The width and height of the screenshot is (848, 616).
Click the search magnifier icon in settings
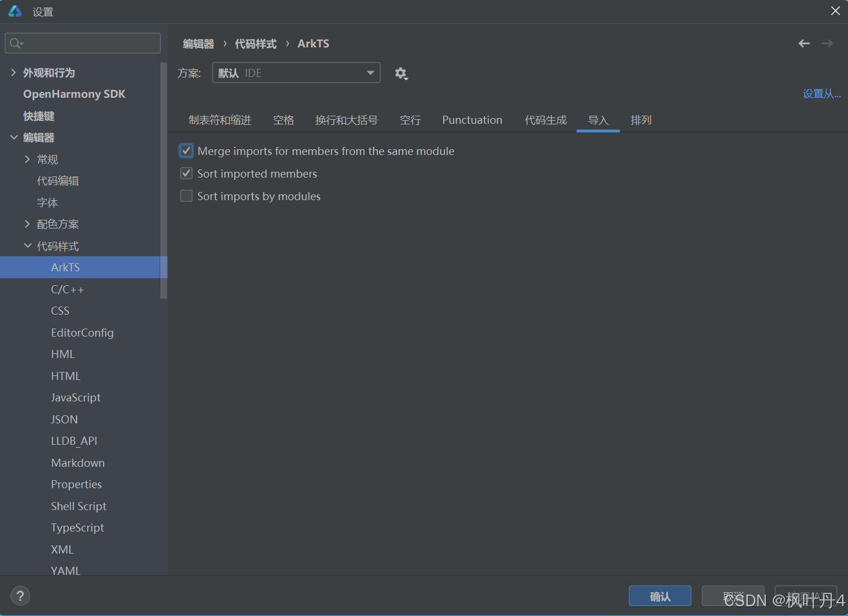[x=16, y=43]
